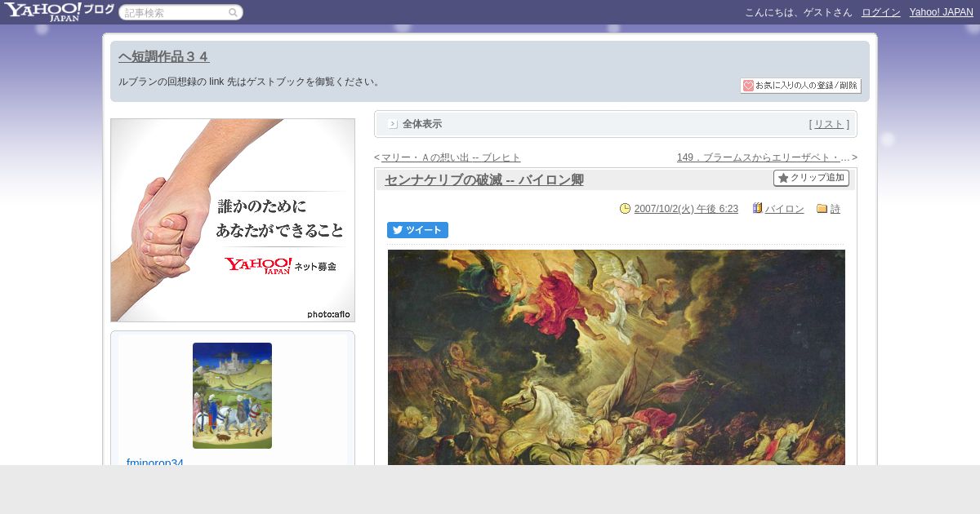The image size is (980, 514).
Task: Open the Yahoo! ネット募金 ad banner
Action: click(x=233, y=220)
